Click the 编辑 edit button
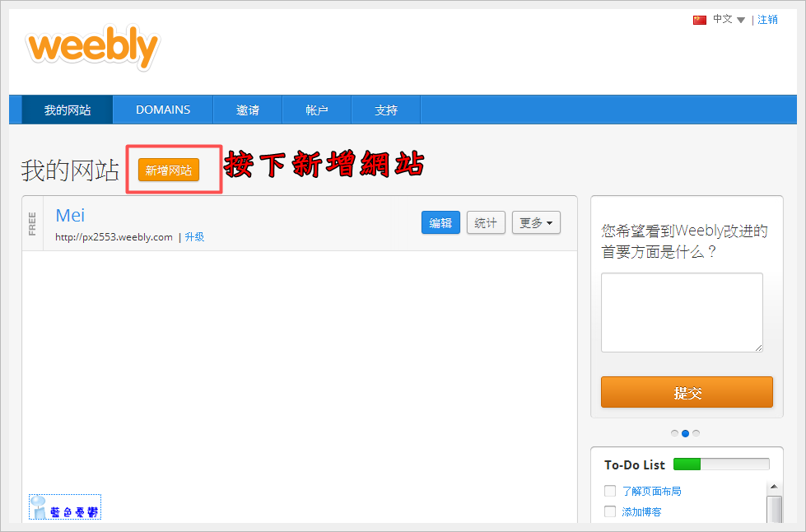The width and height of the screenshot is (806, 532). pyautogui.click(x=440, y=222)
